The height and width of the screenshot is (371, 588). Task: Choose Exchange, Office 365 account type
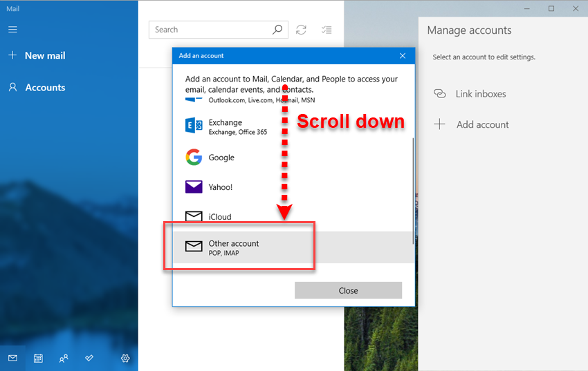[293, 126]
